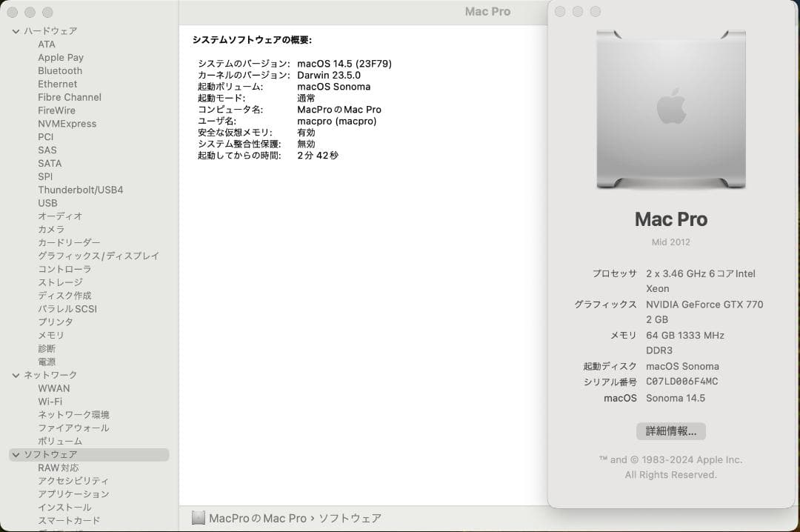Viewport: 800px width, 532px height.
Task: Open プリンタ in sidebar
Action: (56, 322)
